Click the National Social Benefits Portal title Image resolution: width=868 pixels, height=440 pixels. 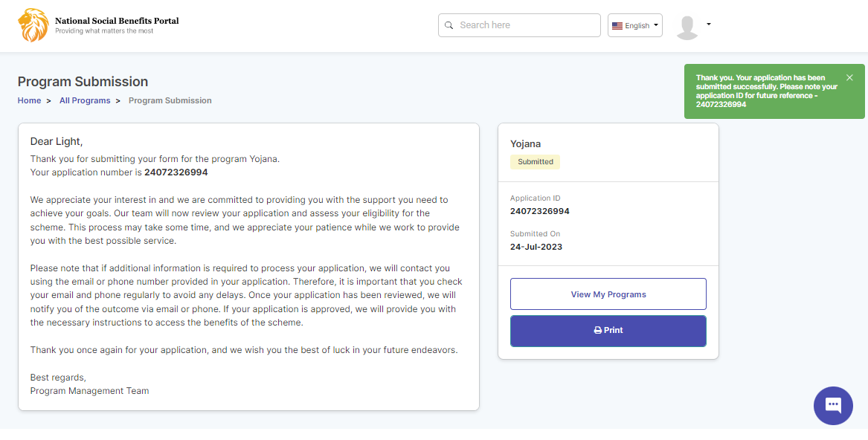click(x=117, y=21)
